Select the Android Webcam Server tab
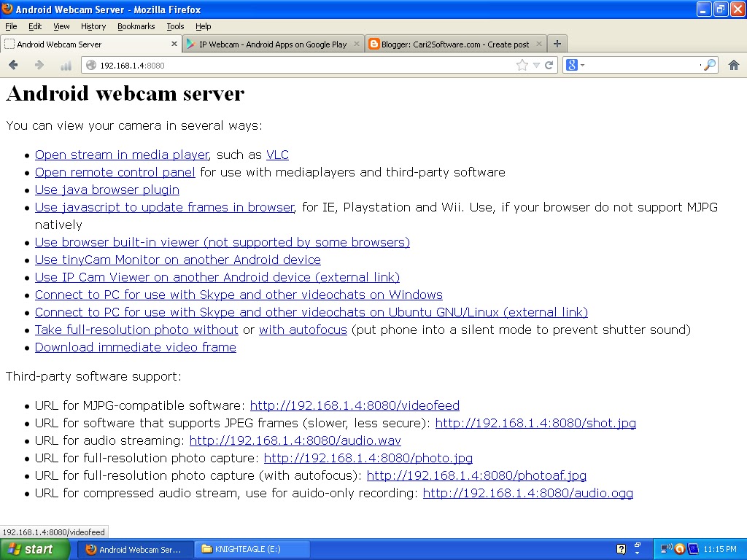This screenshot has width=747, height=560. 90,44
